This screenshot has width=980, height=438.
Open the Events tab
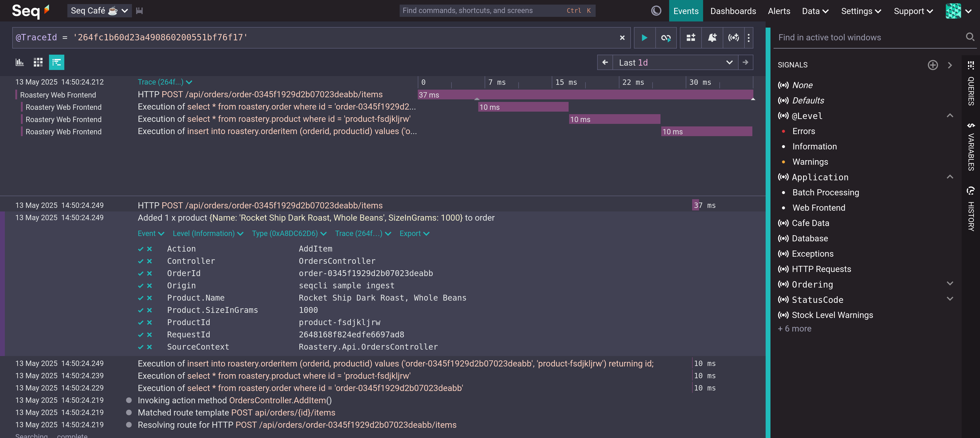tap(685, 11)
